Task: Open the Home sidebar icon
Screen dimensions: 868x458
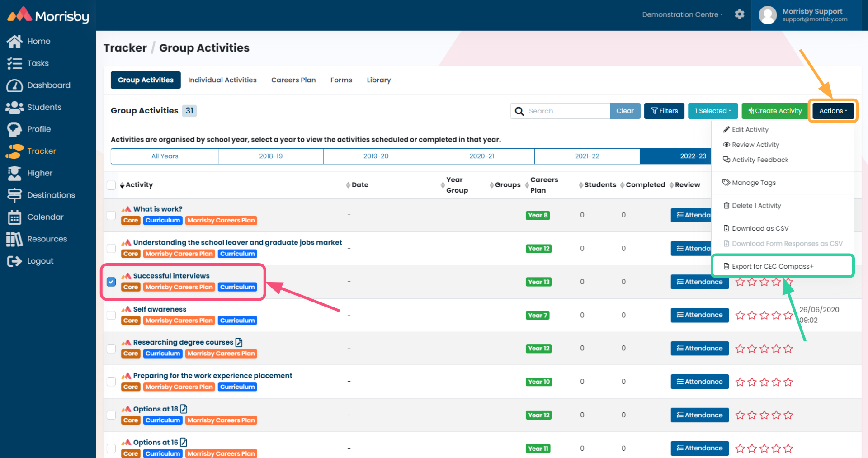Action: click(x=14, y=41)
